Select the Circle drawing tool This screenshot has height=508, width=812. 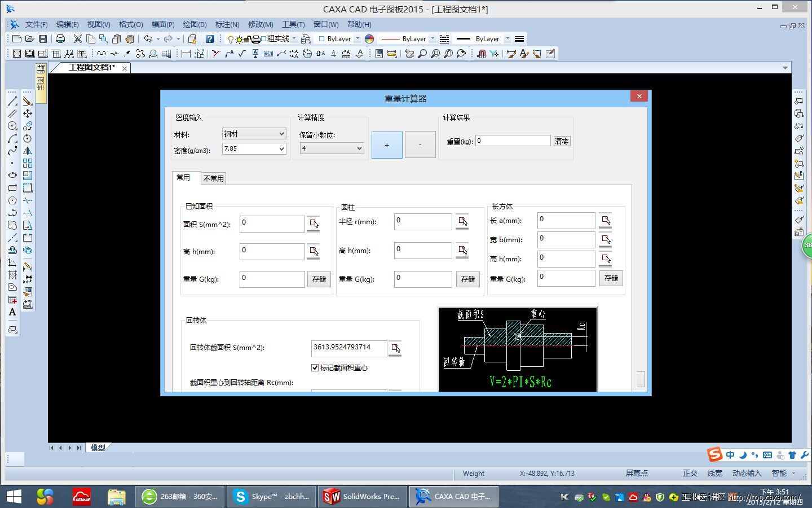(12, 126)
